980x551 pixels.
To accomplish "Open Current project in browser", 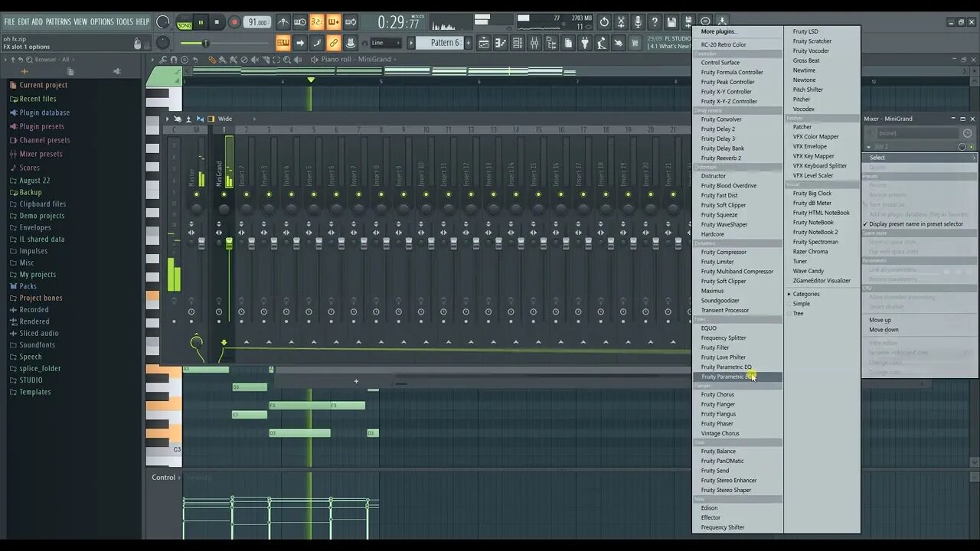I will (38, 85).
